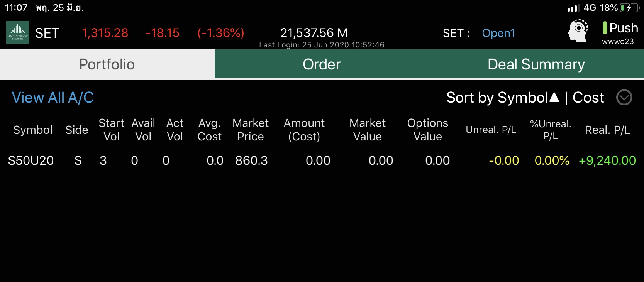Tap the Unreal. P/L column header
The image size is (644, 282).
pyautogui.click(x=491, y=130)
